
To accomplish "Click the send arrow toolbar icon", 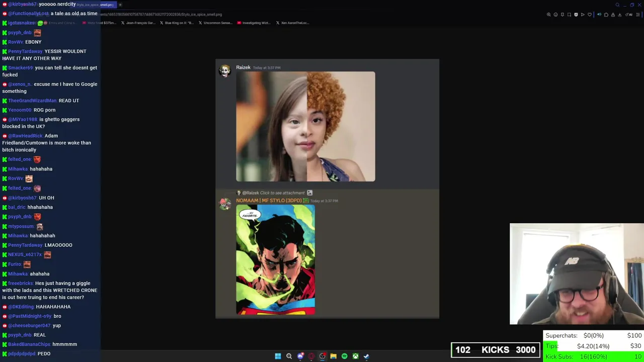I will (x=583, y=15).
